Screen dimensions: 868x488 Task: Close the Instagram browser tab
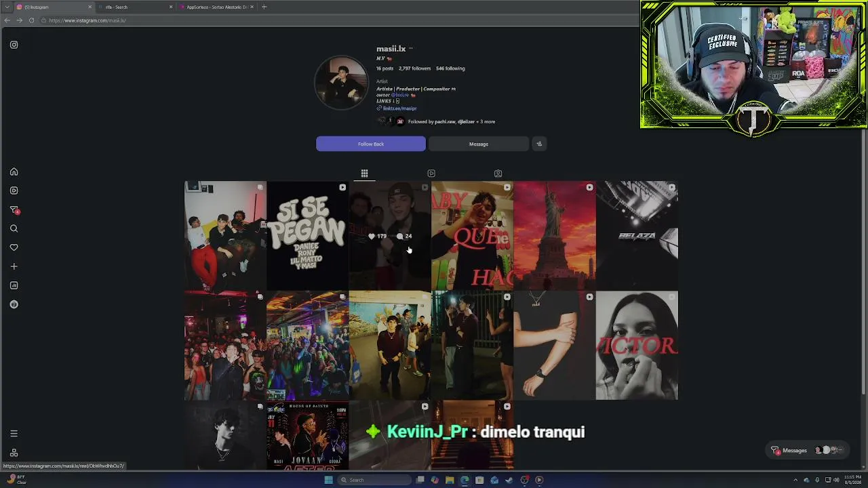tap(90, 7)
